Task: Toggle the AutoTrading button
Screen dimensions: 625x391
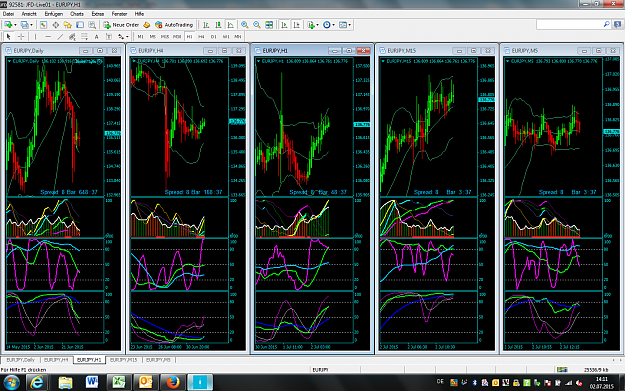Action: [x=174, y=25]
